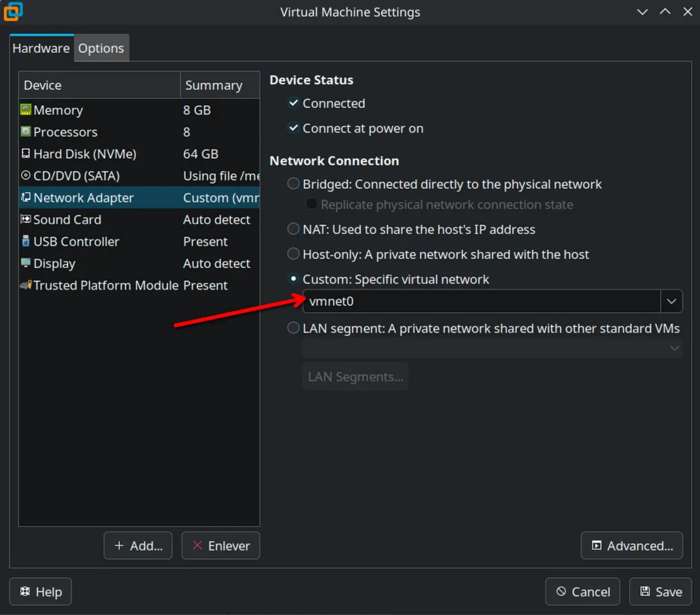700x615 pixels.
Task: Click the Add... button
Action: pyautogui.click(x=138, y=545)
